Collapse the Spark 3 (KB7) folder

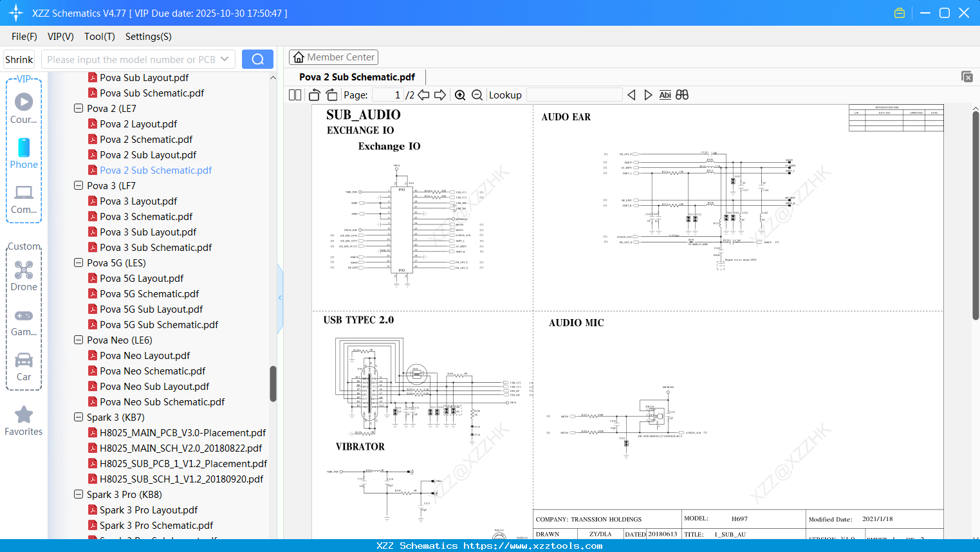tap(79, 417)
